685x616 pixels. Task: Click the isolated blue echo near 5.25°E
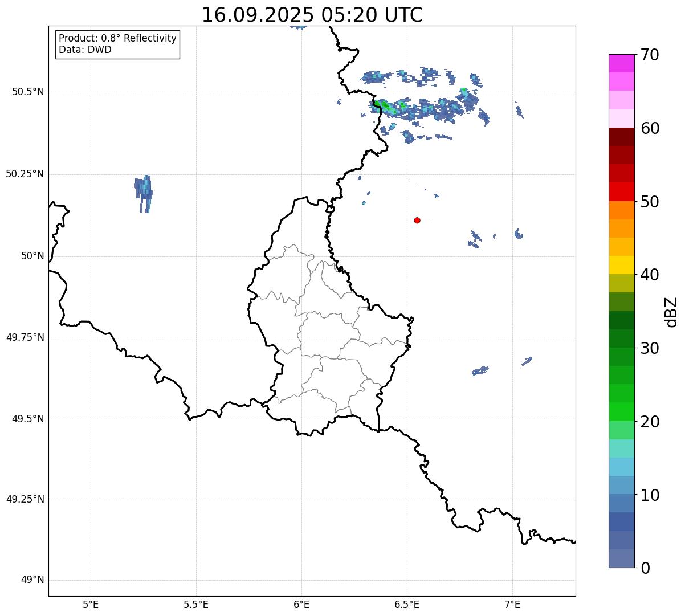[145, 189]
